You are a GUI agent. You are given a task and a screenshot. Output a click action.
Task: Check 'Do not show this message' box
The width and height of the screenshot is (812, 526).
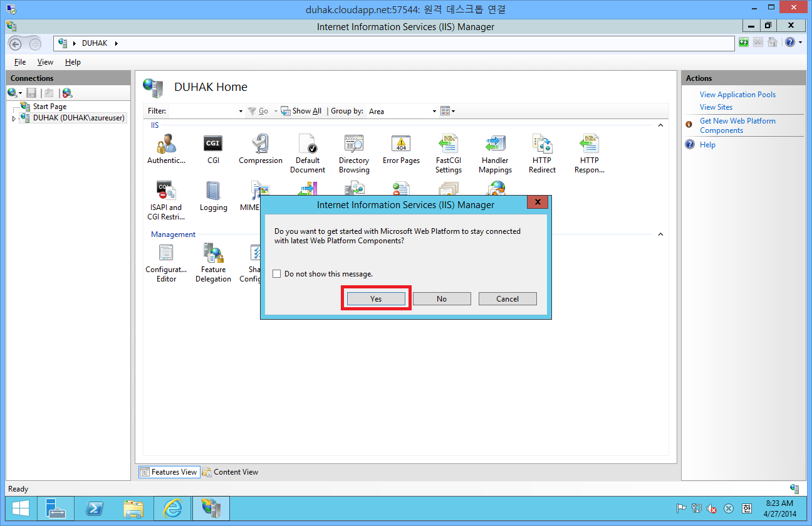pyautogui.click(x=277, y=274)
